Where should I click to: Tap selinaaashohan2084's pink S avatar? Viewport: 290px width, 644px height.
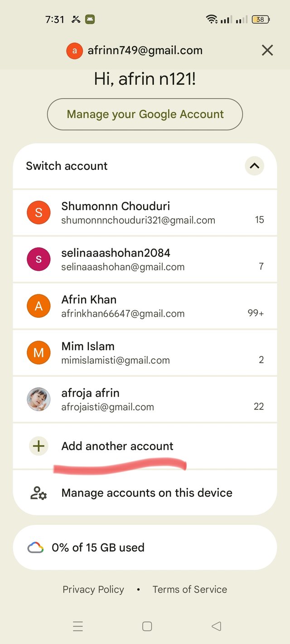point(39,259)
